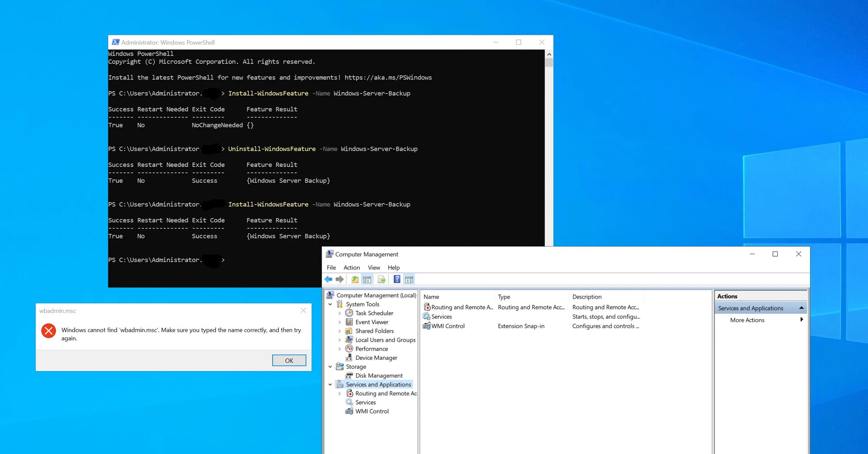Viewport: 868px width, 454px height.
Task: Select Storage node in tree
Action: pyautogui.click(x=356, y=367)
